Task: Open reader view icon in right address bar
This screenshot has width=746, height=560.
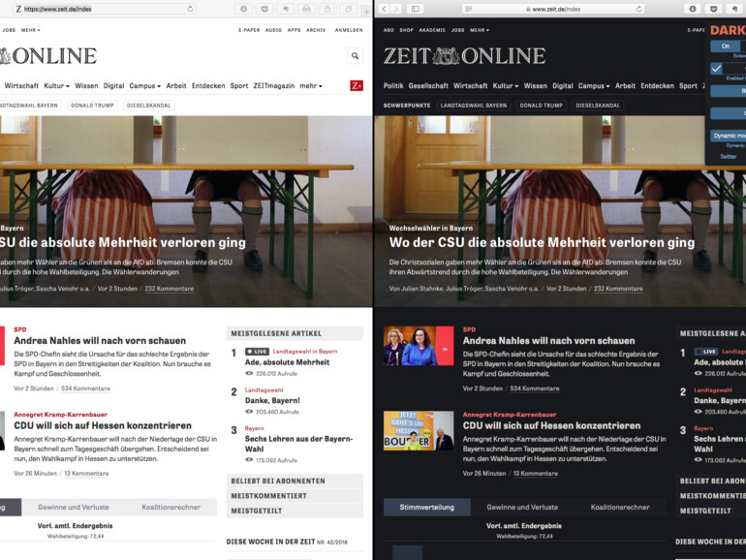Action: pyautogui.click(x=469, y=9)
